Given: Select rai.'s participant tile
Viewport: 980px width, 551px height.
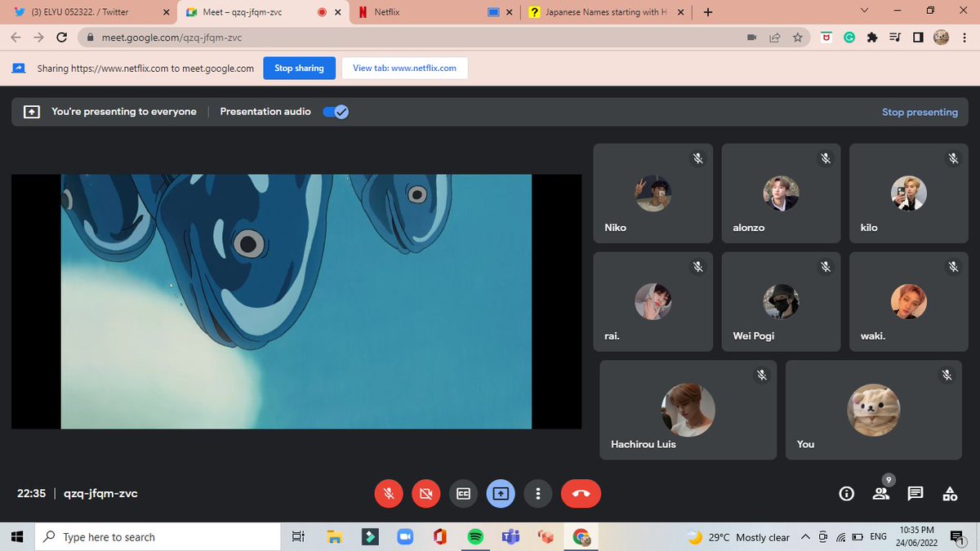Looking at the screenshot, I should pyautogui.click(x=653, y=301).
